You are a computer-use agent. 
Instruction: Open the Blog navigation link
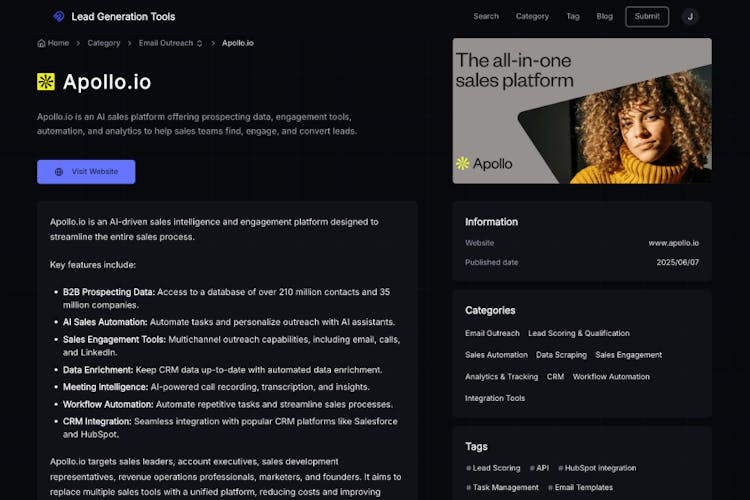(x=604, y=16)
